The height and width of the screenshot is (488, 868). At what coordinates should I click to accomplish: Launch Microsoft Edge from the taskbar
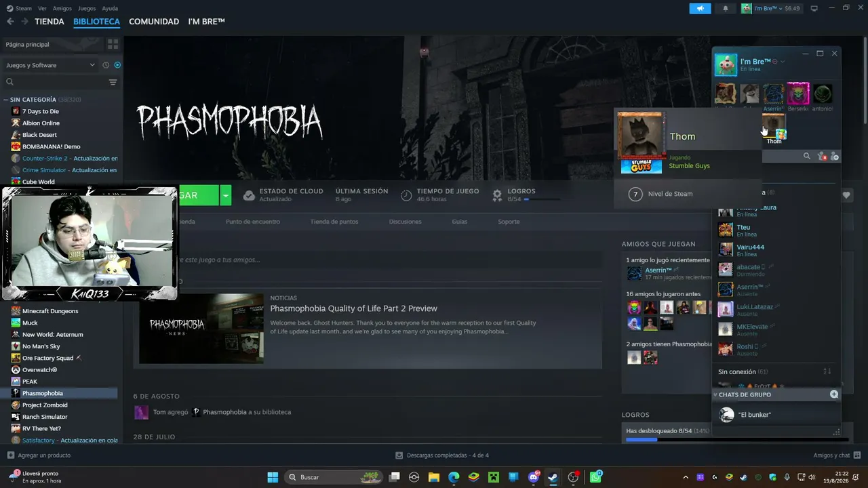tap(454, 477)
